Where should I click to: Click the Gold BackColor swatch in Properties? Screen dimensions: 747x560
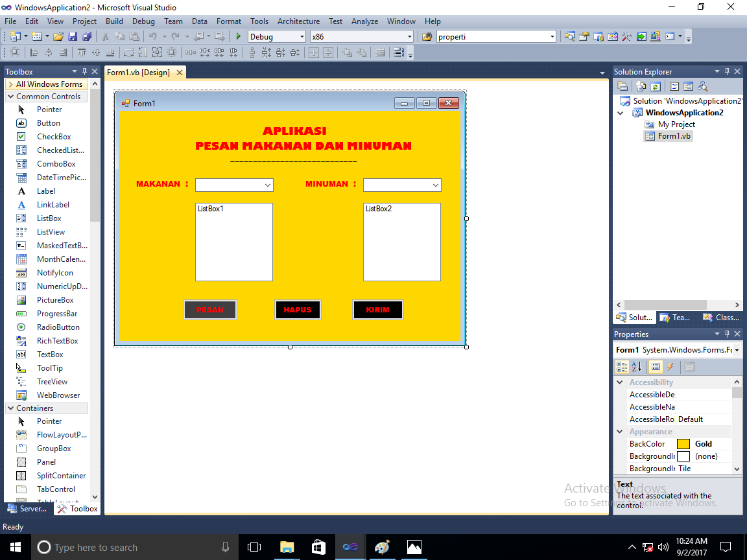(x=684, y=444)
